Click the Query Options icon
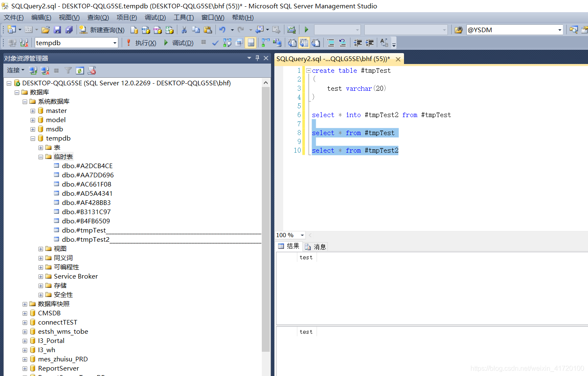588x376 pixels. [x=239, y=43]
